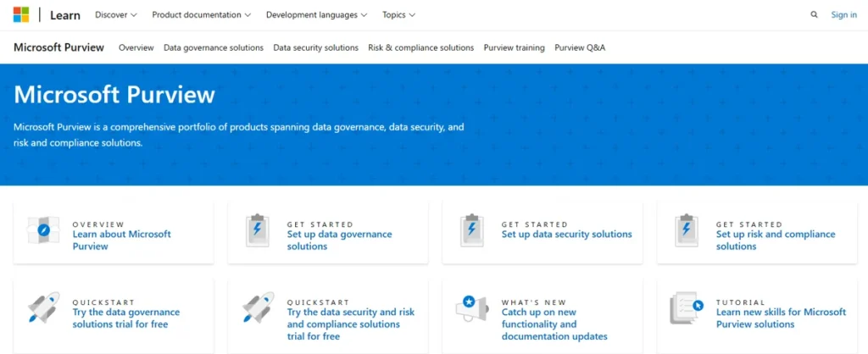Expand the Discover dropdown menu
868x354 pixels.
click(115, 15)
